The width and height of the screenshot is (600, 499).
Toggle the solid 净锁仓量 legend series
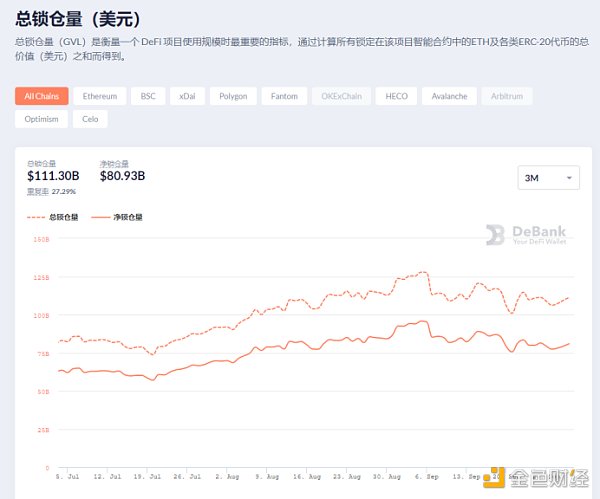tap(119, 216)
